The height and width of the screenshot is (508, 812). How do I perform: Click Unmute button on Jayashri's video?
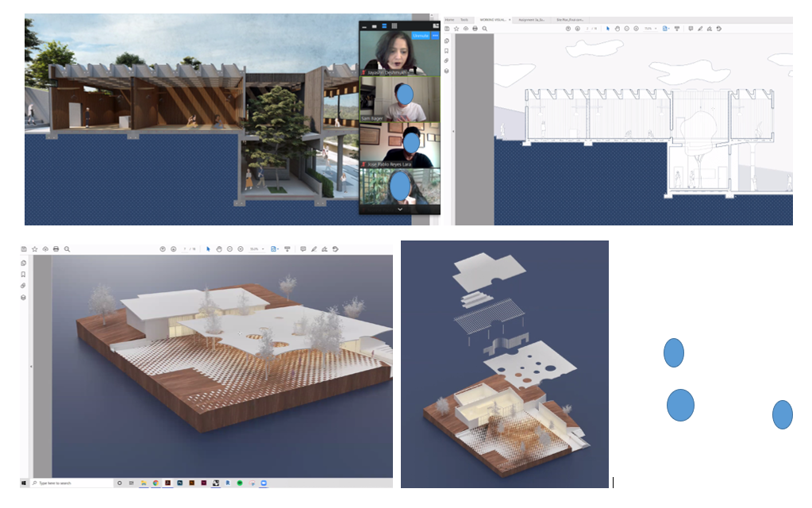[421, 36]
